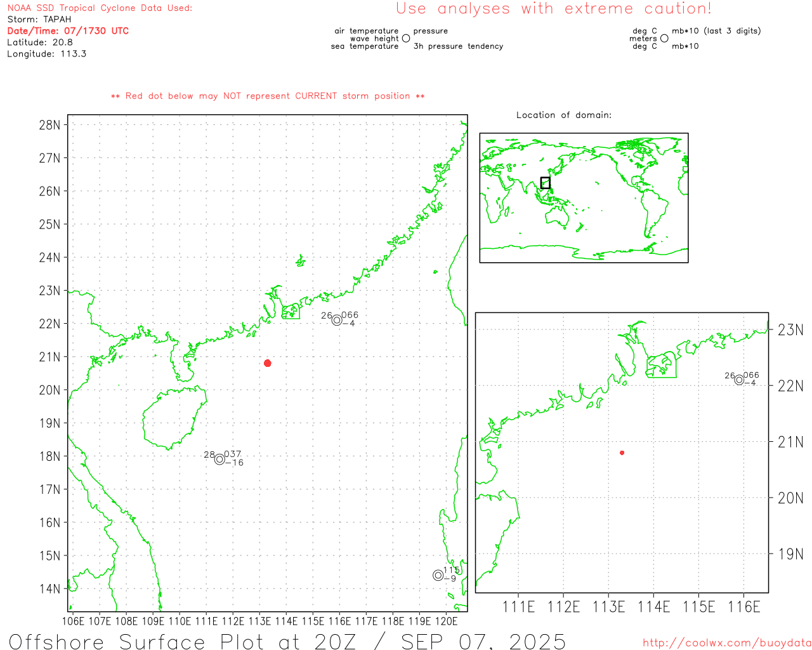Click '111E' label on inset map axis
Screen dimensions: 812x650
coord(519,607)
